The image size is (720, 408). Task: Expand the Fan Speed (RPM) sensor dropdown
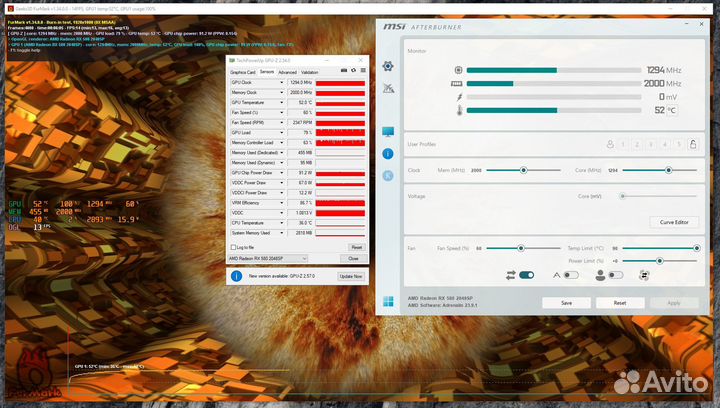pos(281,123)
